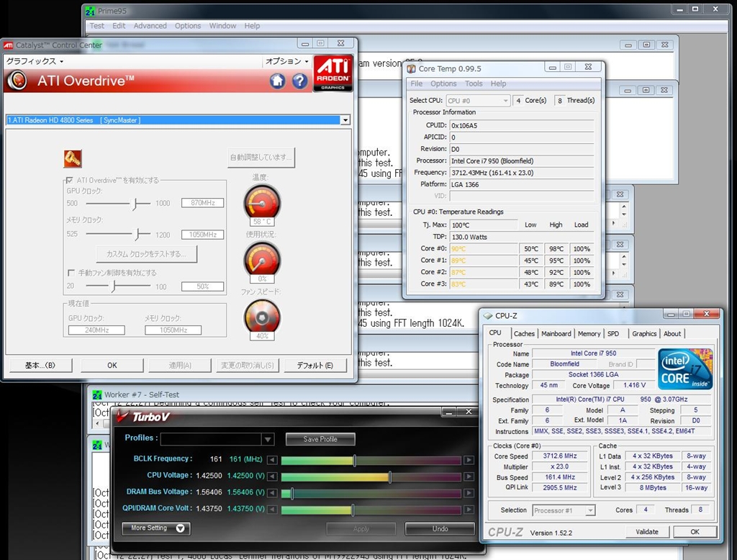Click the ATI Radeon graphics logo

pyautogui.click(x=333, y=73)
